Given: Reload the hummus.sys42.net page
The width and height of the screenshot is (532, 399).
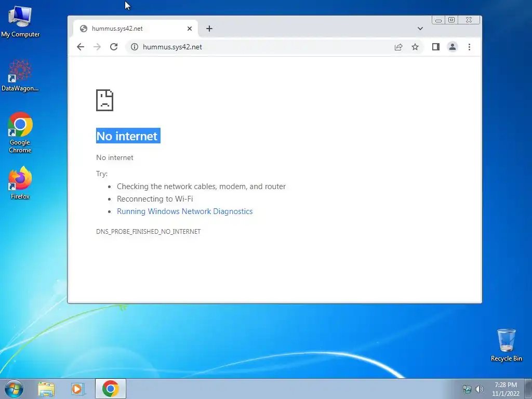Looking at the screenshot, I should 114,47.
